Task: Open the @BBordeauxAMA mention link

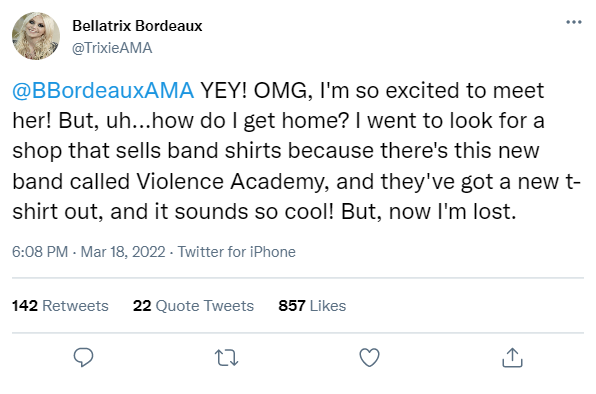Action: click(x=103, y=90)
